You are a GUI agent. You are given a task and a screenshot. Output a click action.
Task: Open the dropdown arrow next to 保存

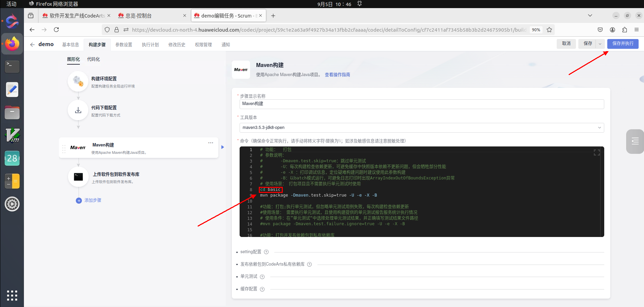click(600, 44)
